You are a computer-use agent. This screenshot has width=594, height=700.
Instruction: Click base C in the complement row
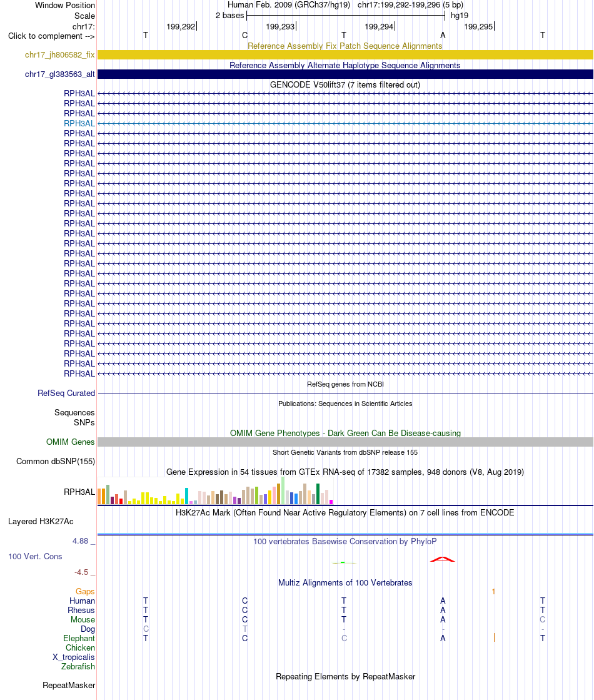click(x=244, y=35)
